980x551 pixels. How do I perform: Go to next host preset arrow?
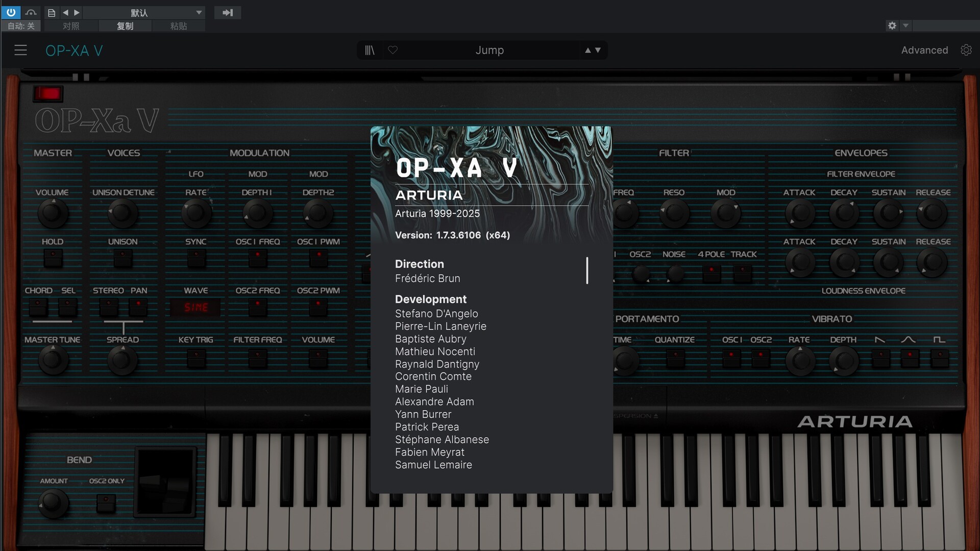tap(77, 12)
